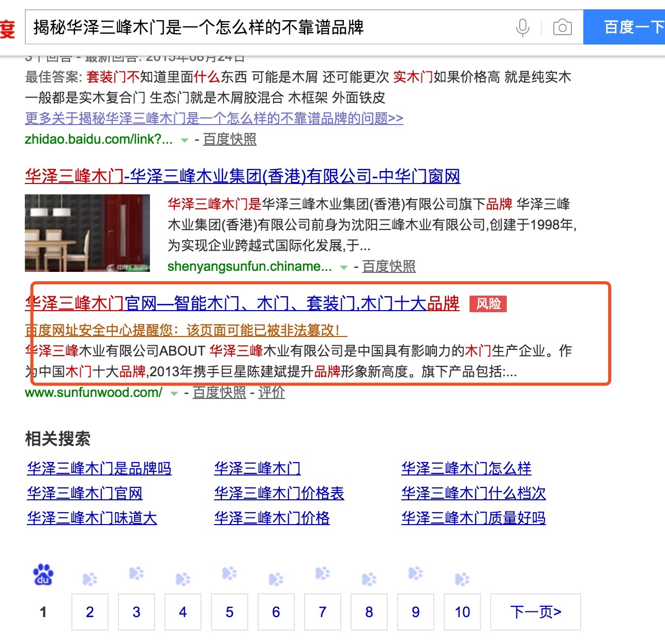This screenshot has width=665, height=644.
Task: Click the shenyangsunfun.chiname green URL
Action: pos(250,266)
